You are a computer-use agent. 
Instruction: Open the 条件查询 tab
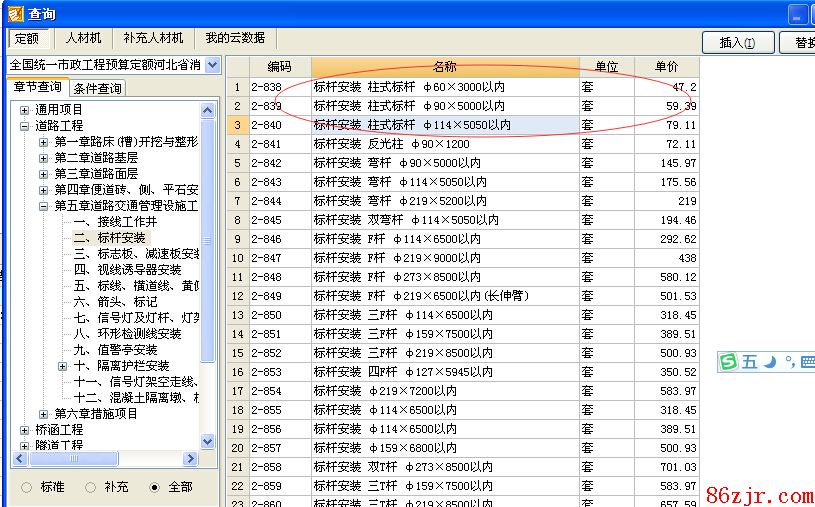pyautogui.click(x=98, y=89)
